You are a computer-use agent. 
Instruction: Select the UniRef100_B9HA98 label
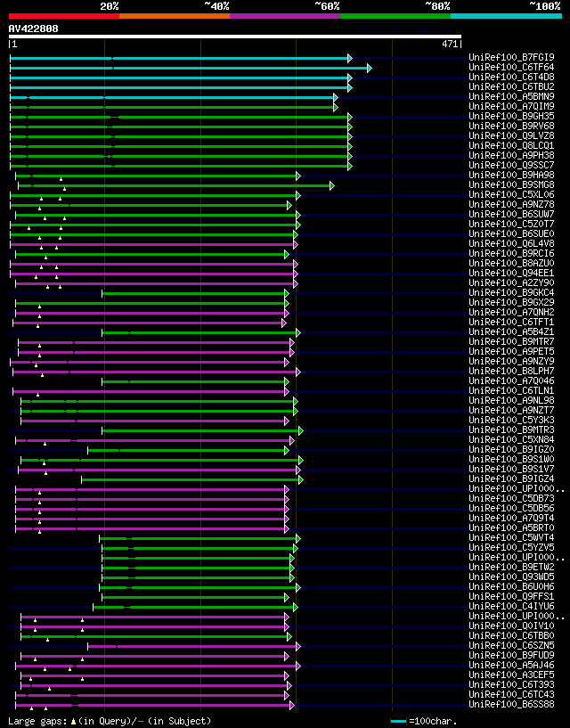tap(511, 175)
